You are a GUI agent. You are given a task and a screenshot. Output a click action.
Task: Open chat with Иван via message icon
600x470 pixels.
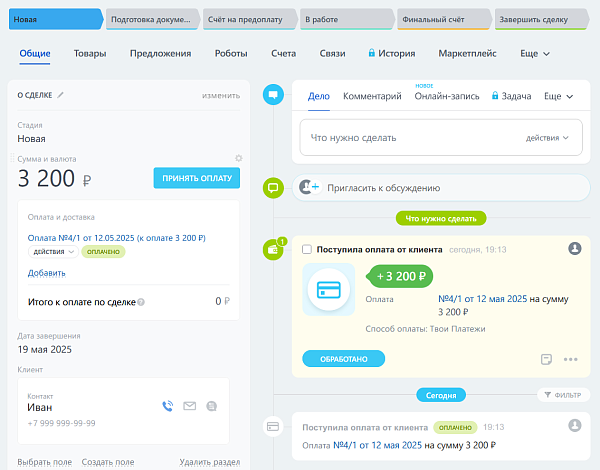coord(212,406)
